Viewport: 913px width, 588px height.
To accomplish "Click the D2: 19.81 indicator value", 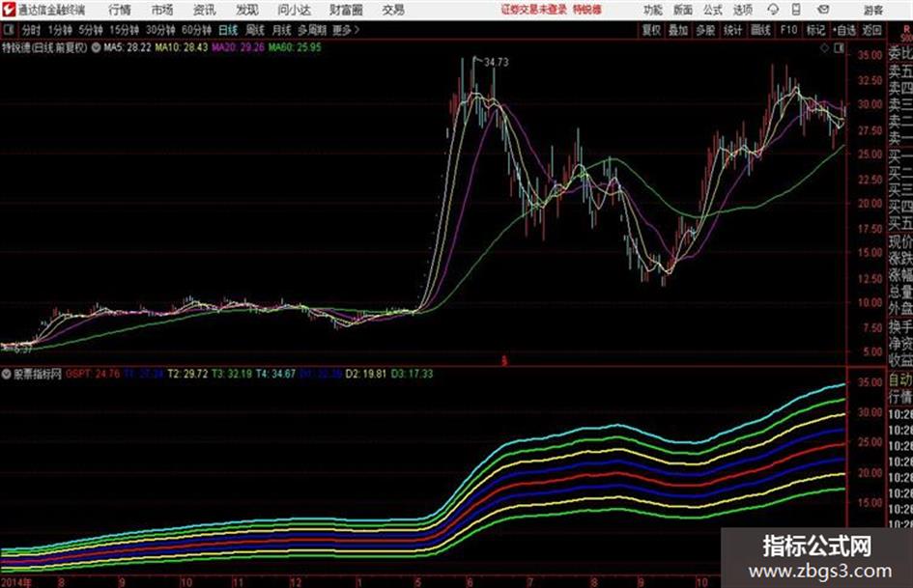I will click(365, 374).
